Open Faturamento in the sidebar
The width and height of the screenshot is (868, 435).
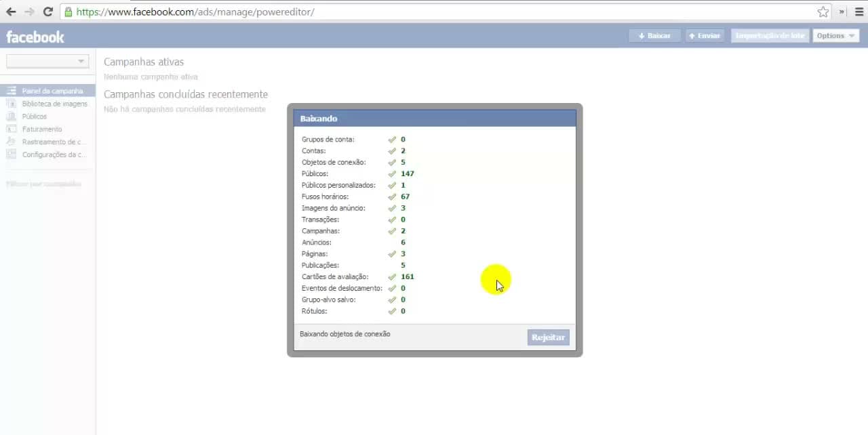point(47,129)
